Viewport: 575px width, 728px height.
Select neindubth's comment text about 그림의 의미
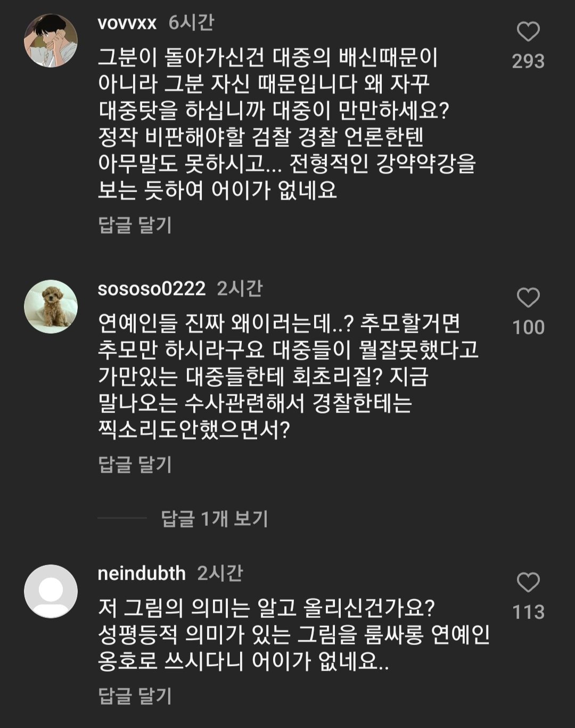[x=293, y=634]
